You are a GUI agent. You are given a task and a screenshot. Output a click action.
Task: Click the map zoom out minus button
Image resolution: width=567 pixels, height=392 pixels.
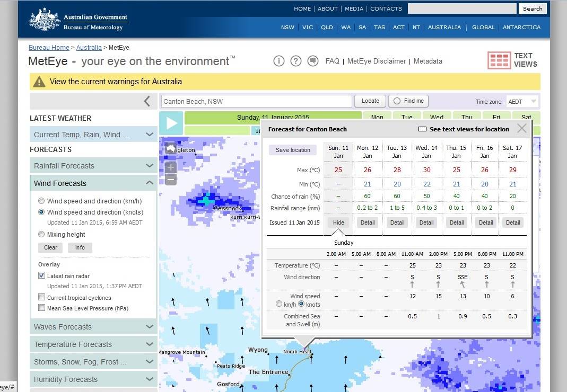click(x=171, y=180)
